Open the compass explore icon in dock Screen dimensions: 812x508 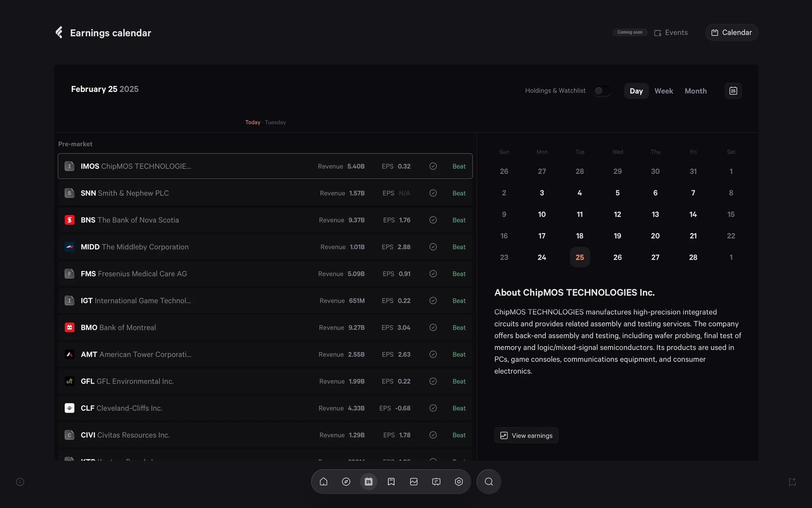pyautogui.click(x=346, y=482)
